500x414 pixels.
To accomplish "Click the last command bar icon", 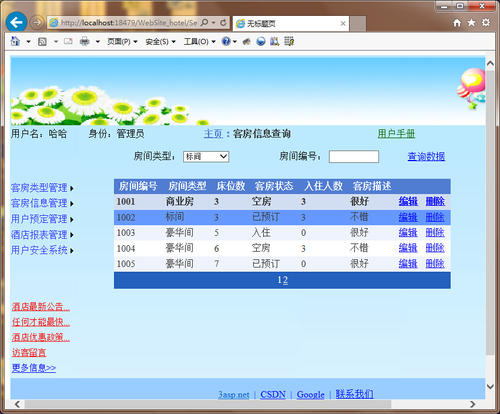I will [289, 41].
